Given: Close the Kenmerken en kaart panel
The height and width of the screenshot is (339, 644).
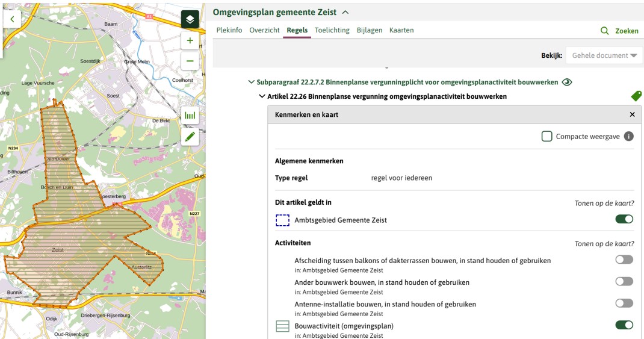Looking at the screenshot, I should pyautogui.click(x=632, y=114).
